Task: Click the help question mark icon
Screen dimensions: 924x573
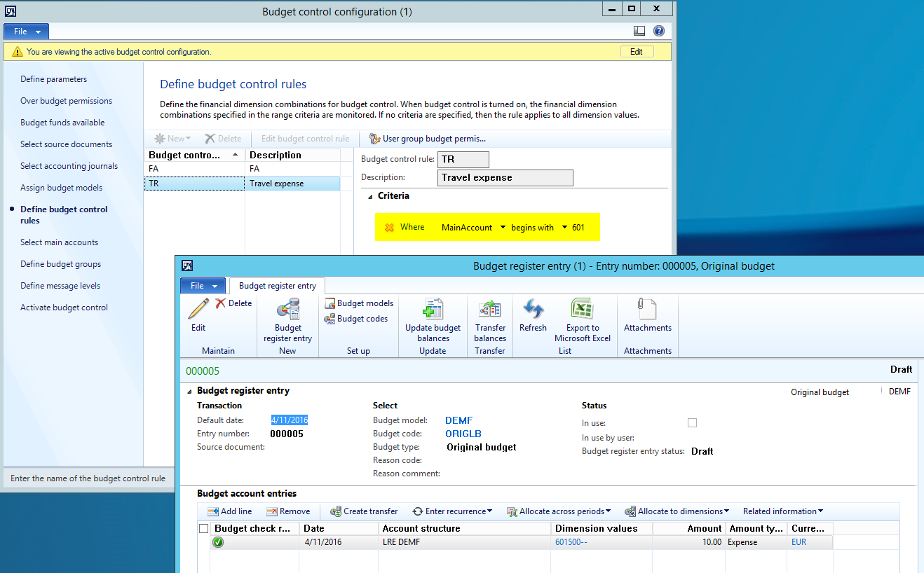Action: [659, 31]
